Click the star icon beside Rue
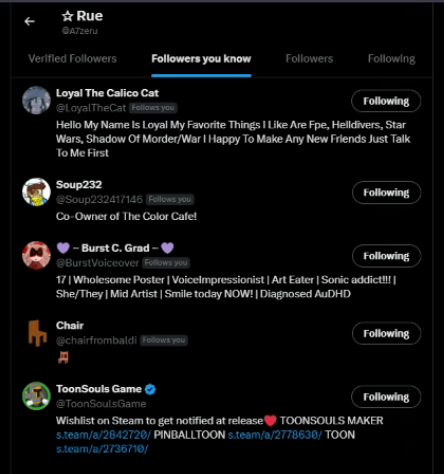Image resolution: width=444 pixels, height=474 pixels. pyautogui.click(x=67, y=16)
